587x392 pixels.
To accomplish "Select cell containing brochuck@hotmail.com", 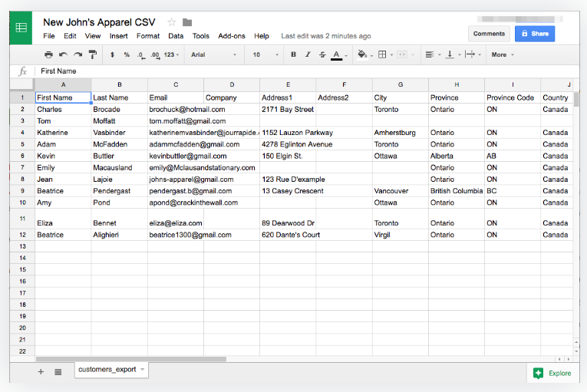I will pyautogui.click(x=176, y=110).
